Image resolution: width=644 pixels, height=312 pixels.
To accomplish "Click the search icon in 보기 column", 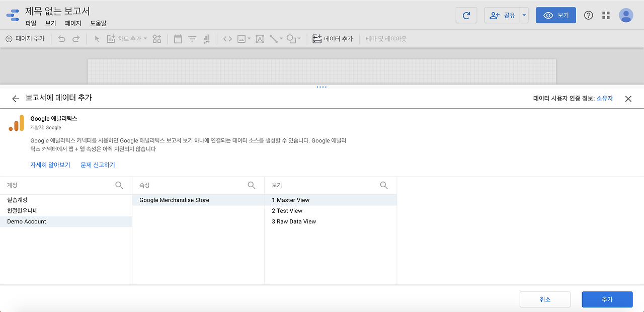I will click(x=384, y=185).
